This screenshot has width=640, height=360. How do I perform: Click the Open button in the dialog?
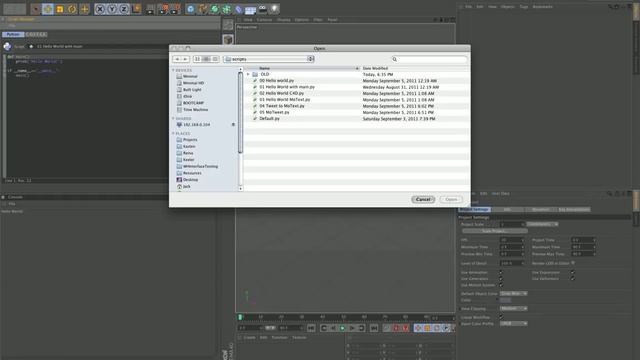[451, 200]
